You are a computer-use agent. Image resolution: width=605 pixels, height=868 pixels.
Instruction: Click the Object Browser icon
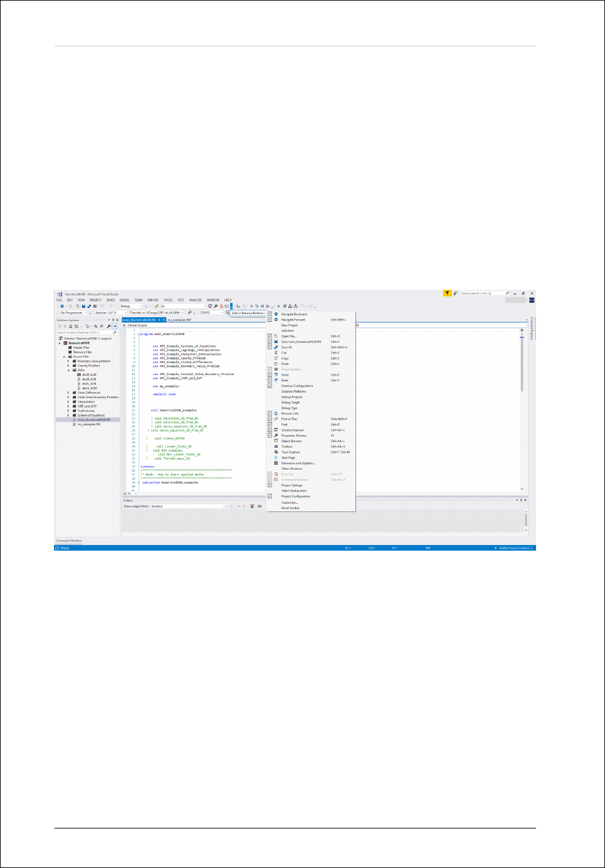tap(276, 441)
